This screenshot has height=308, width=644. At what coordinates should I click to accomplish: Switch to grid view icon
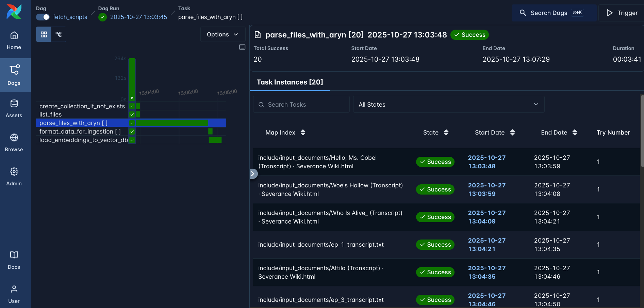coord(44,34)
